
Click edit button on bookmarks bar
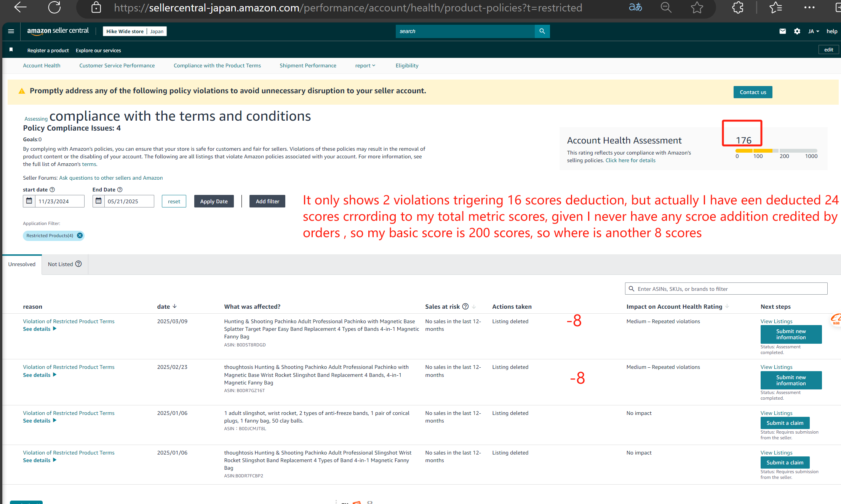coord(828,50)
